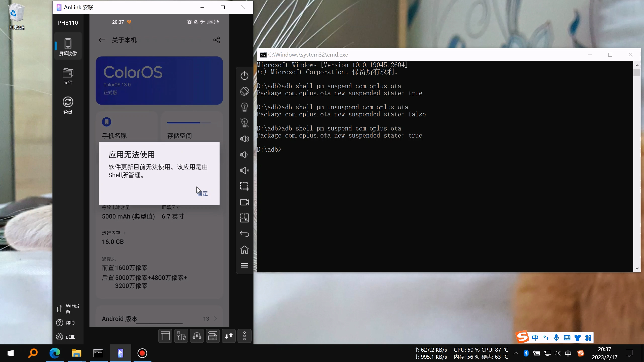This screenshot has width=644, height=362.
Task: Click the Bluetooth tray icon
Action: click(x=526, y=353)
